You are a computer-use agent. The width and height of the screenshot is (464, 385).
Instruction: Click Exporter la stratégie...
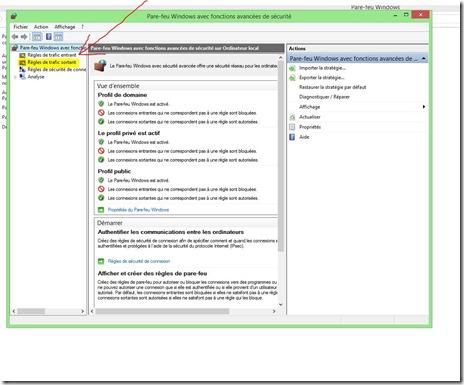click(x=322, y=78)
